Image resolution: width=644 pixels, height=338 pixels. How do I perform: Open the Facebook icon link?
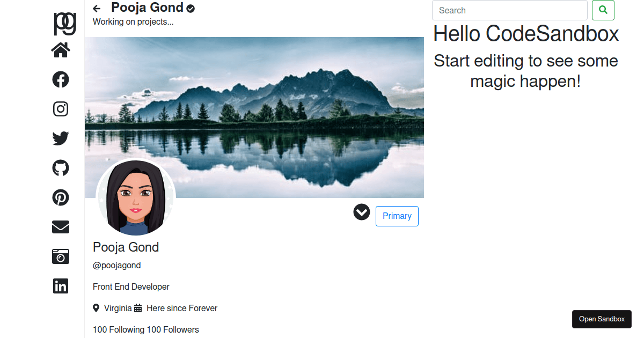click(x=61, y=79)
